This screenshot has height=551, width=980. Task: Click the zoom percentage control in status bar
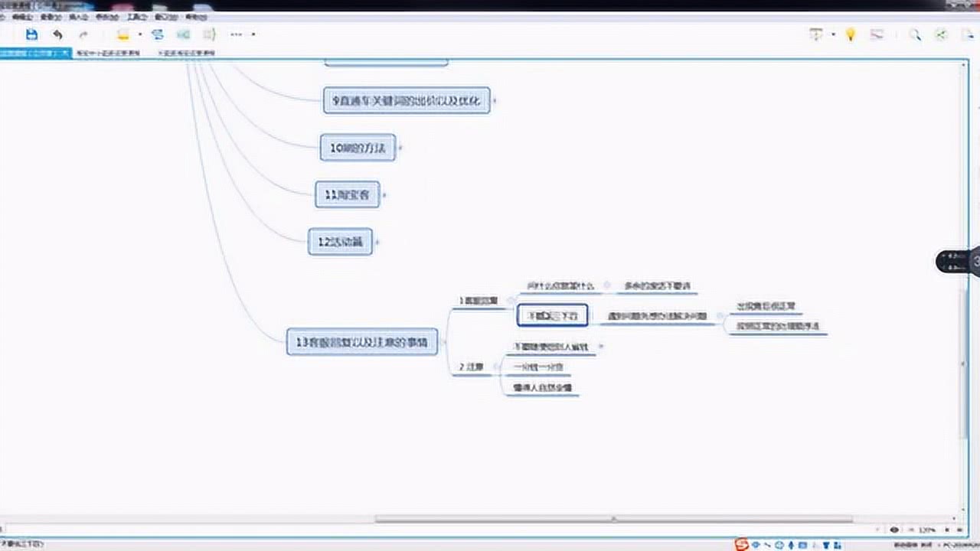(x=927, y=530)
